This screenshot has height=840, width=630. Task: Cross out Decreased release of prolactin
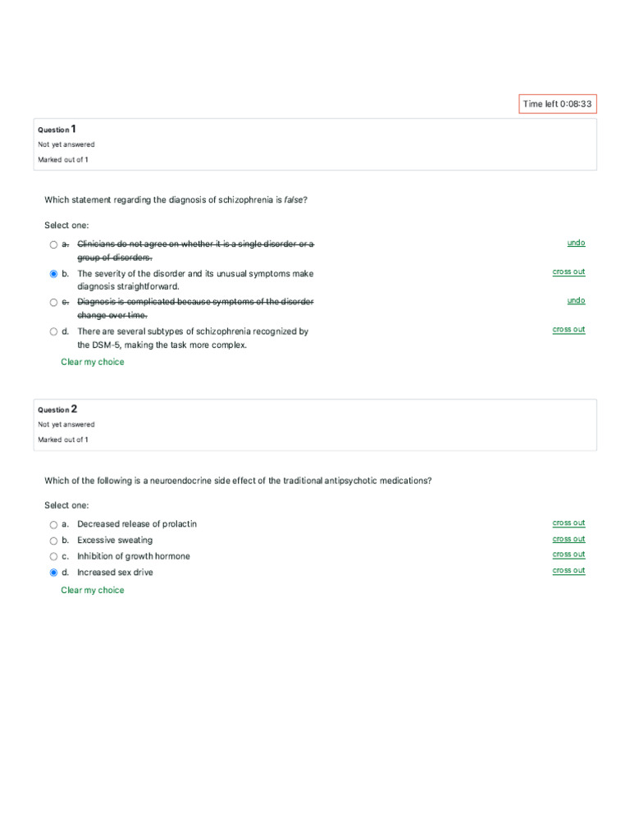point(568,523)
